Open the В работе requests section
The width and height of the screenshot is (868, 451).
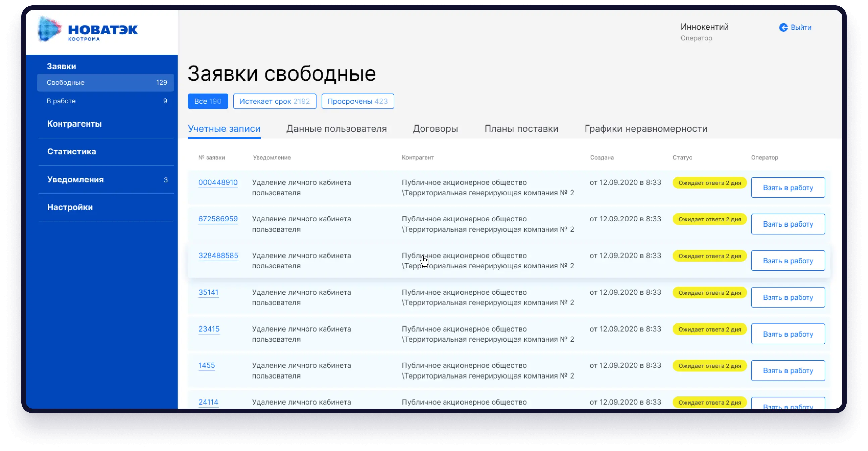coord(105,101)
